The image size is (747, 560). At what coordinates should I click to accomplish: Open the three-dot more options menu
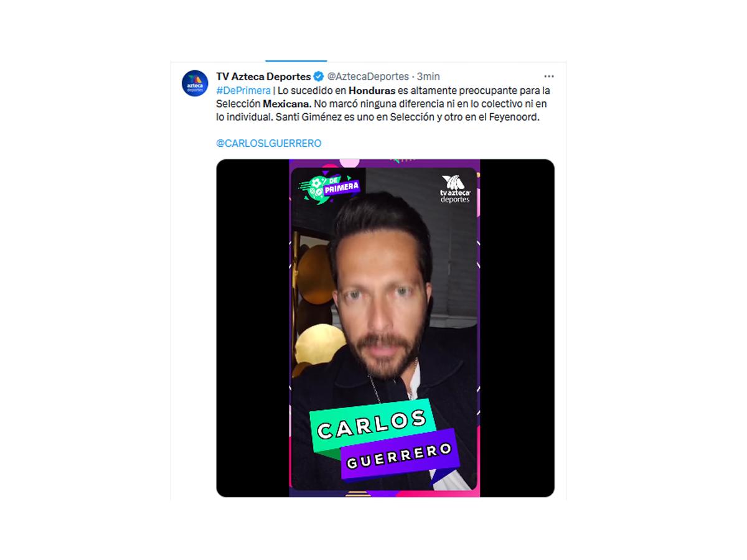(x=548, y=76)
